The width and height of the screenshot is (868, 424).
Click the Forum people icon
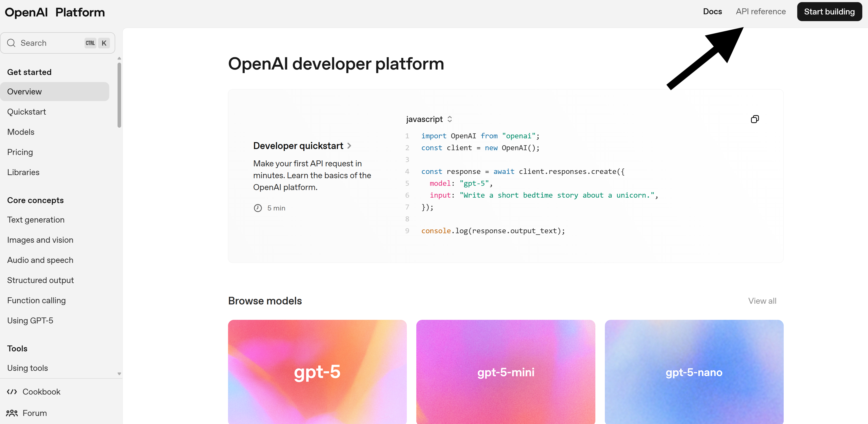pyautogui.click(x=12, y=413)
